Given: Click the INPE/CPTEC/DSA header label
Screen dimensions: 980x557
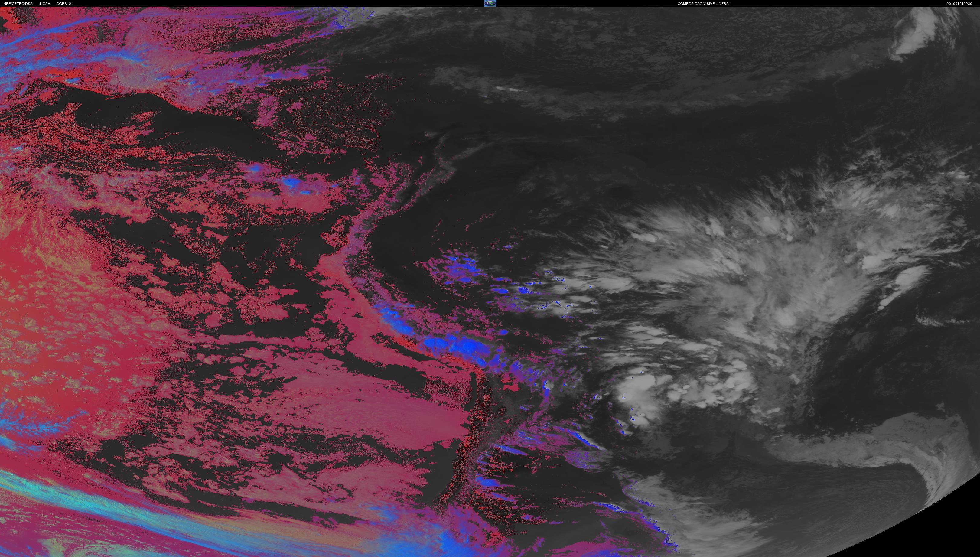Looking at the screenshot, I should click(17, 3).
